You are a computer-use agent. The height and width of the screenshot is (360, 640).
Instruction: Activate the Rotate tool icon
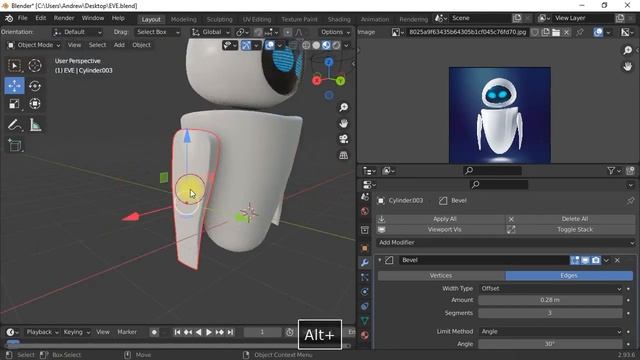(35, 86)
